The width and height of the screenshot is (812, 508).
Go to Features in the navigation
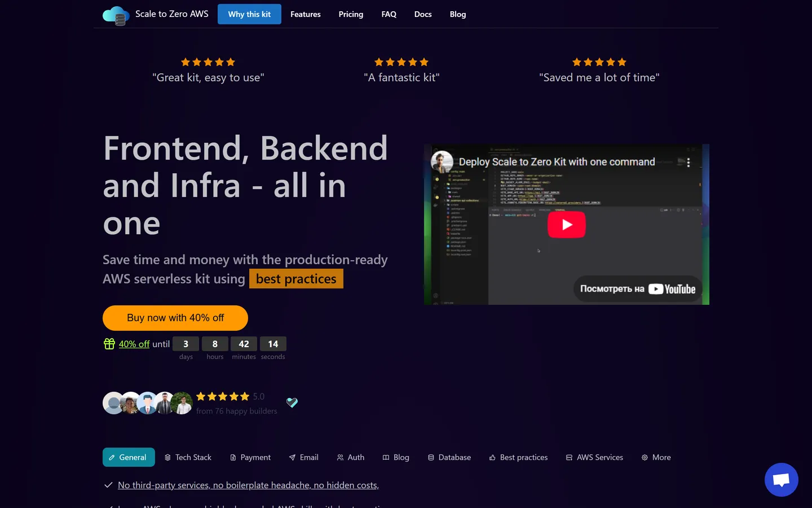click(x=306, y=14)
